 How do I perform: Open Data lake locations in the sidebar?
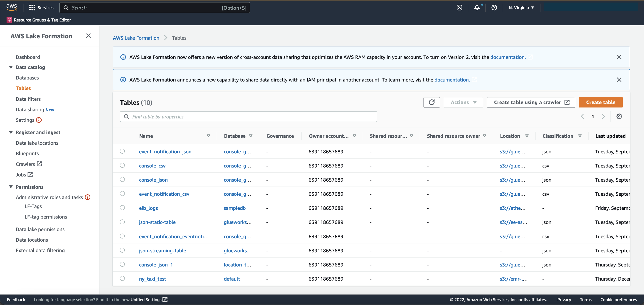[x=37, y=143]
